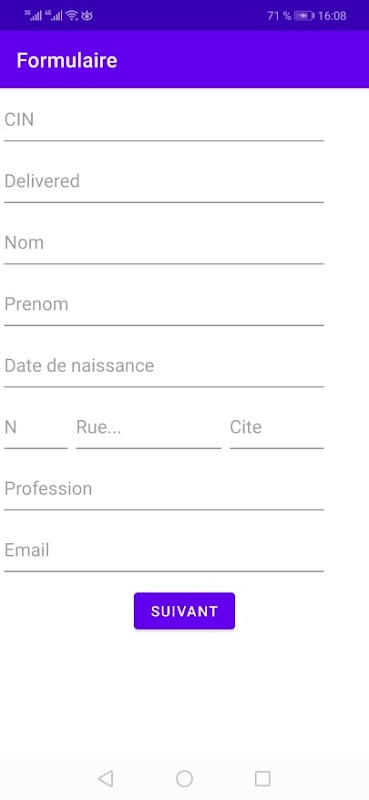Open recent apps with the square icon

point(262,779)
